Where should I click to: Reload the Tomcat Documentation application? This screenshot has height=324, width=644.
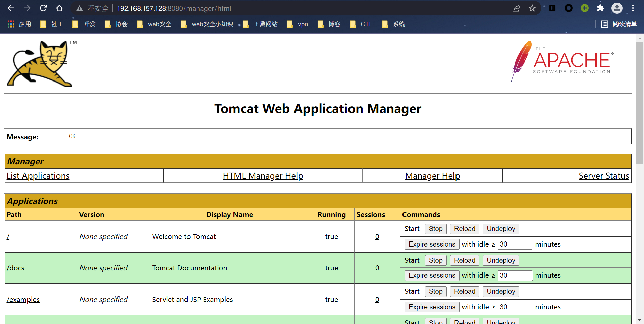click(x=465, y=260)
